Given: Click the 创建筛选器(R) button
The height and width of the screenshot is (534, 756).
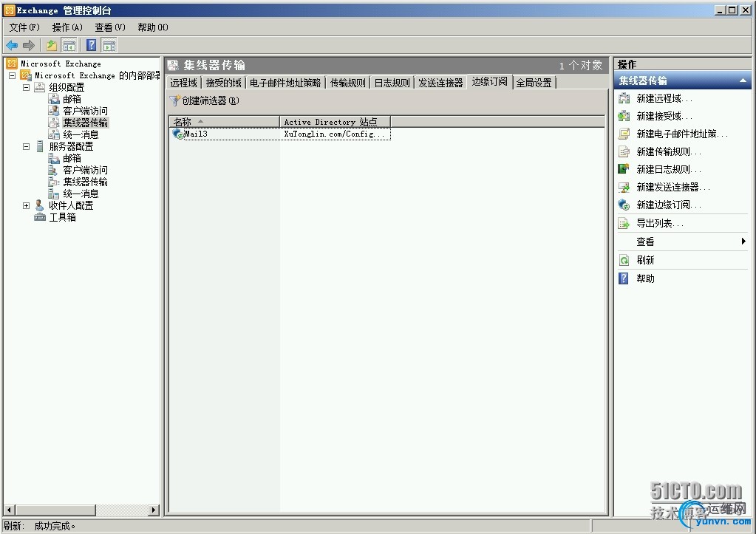Looking at the screenshot, I should [x=205, y=100].
